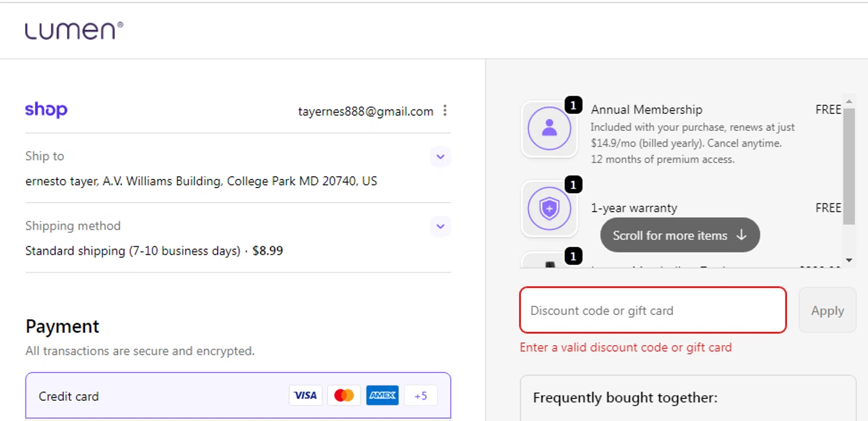Click the Standard shipping method text
The height and width of the screenshot is (421, 868).
point(154,251)
